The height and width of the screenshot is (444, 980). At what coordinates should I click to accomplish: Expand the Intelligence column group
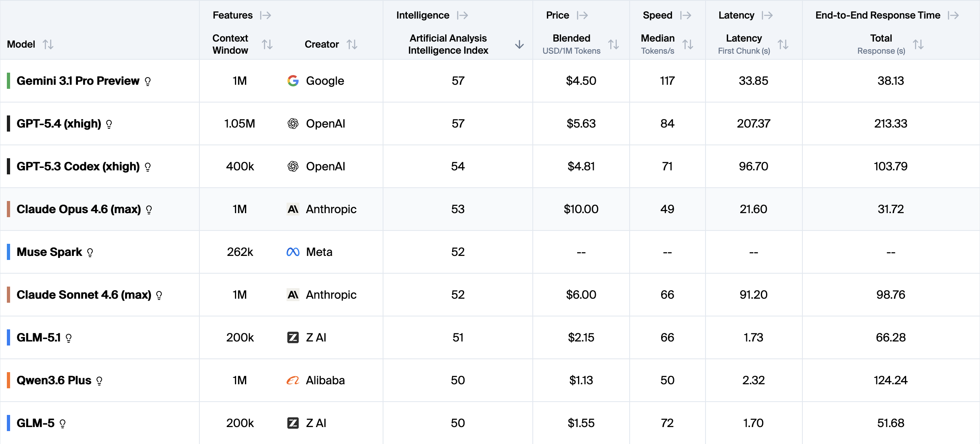462,15
